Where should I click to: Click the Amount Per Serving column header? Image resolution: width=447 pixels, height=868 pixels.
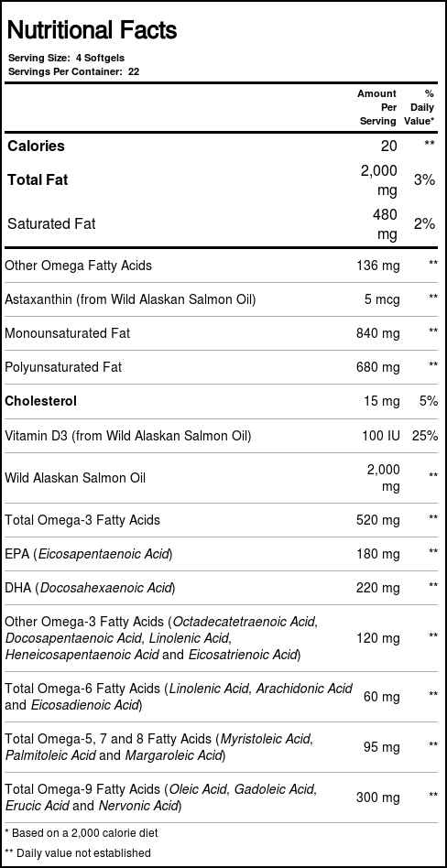377,107
